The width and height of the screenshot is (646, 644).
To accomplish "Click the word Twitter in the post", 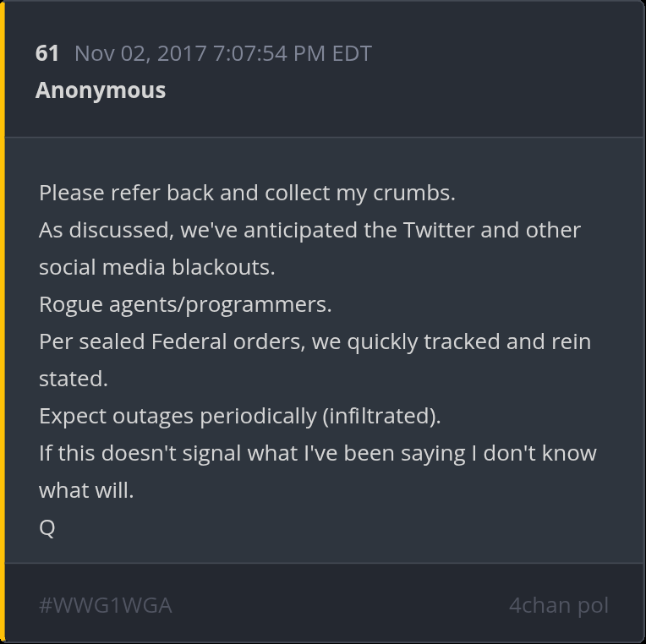I will (438, 230).
